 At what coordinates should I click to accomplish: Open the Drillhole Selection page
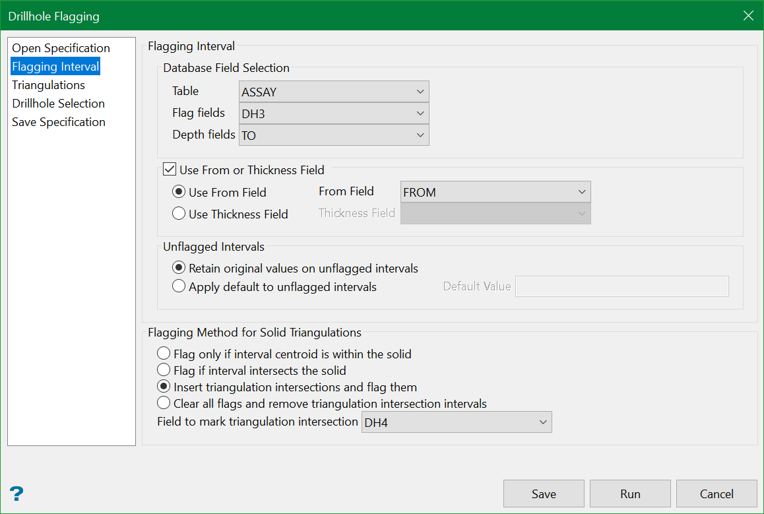coord(58,103)
